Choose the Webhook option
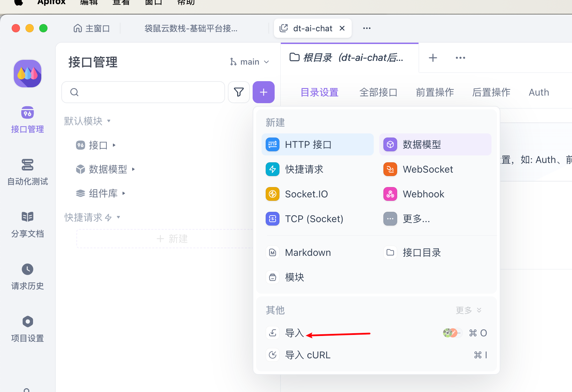The height and width of the screenshot is (392, 572). click(435, 194)
